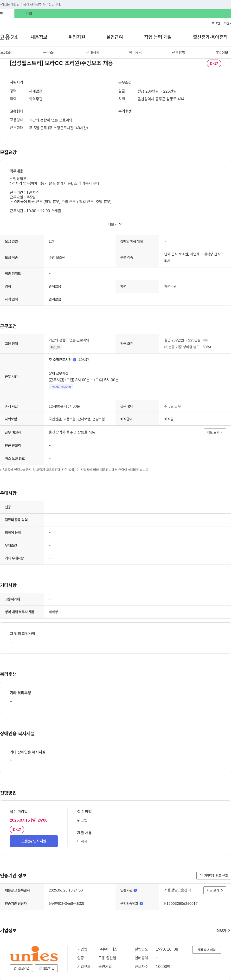Report with 거짓구인광고 신고 button
The height and width of the screenshot is (980, 231).
pos(213,875)
